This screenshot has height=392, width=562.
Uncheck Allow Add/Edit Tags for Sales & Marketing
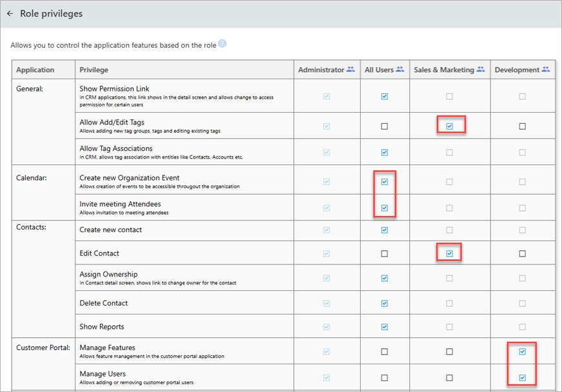pos(449,126)
